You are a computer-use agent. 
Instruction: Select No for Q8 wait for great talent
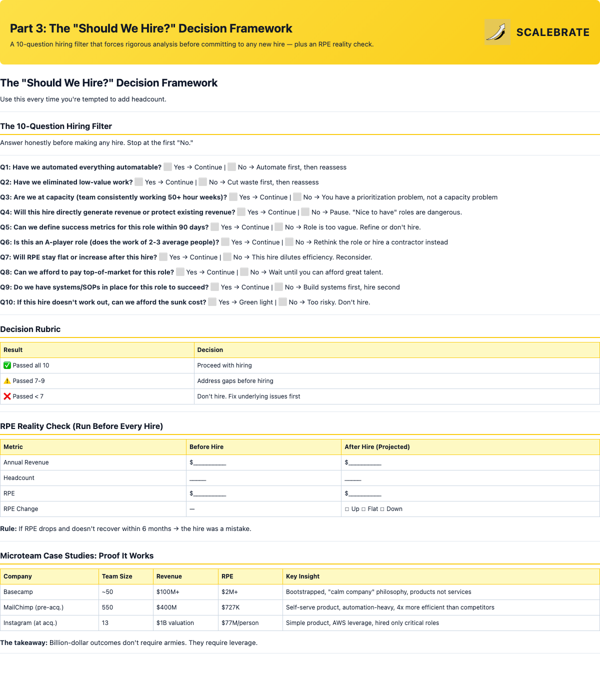pos(244,272)
